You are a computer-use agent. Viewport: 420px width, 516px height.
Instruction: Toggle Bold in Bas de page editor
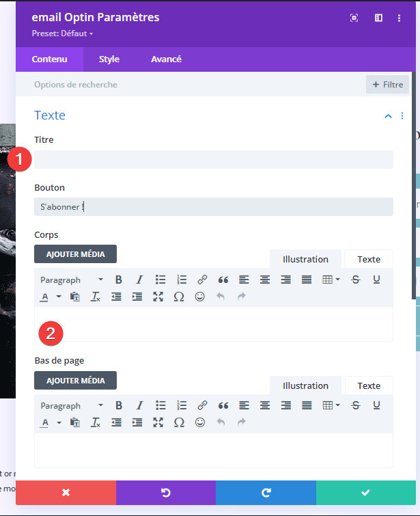(119, 405)
